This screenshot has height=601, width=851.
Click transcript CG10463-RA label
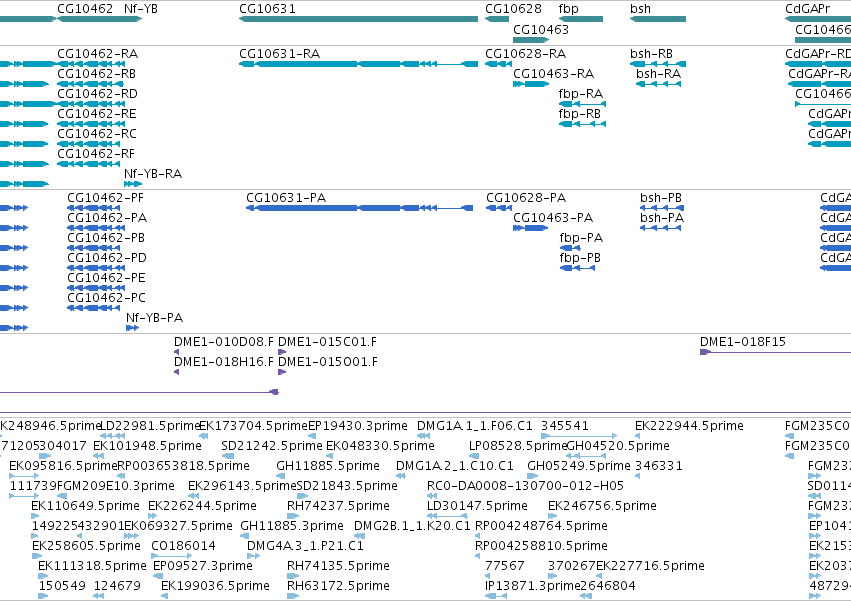point(554,74)
